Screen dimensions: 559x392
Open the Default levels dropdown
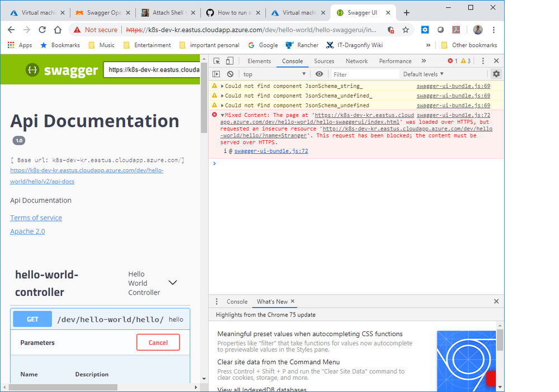pos(423,74)
